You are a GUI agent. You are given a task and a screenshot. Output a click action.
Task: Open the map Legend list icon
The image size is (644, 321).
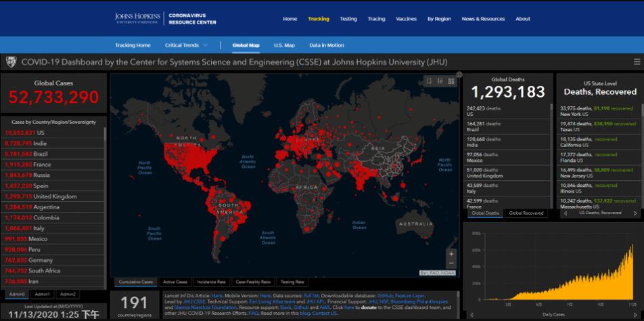440,81
